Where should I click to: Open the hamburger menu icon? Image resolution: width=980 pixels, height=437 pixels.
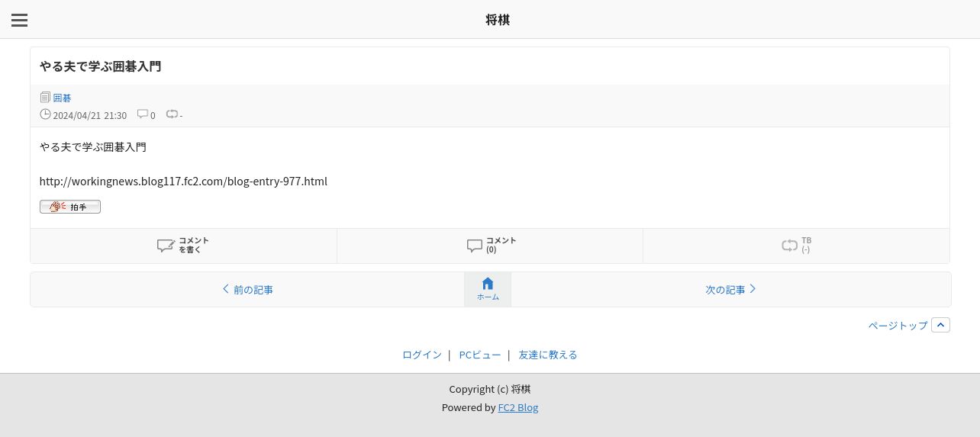(20, 21)
